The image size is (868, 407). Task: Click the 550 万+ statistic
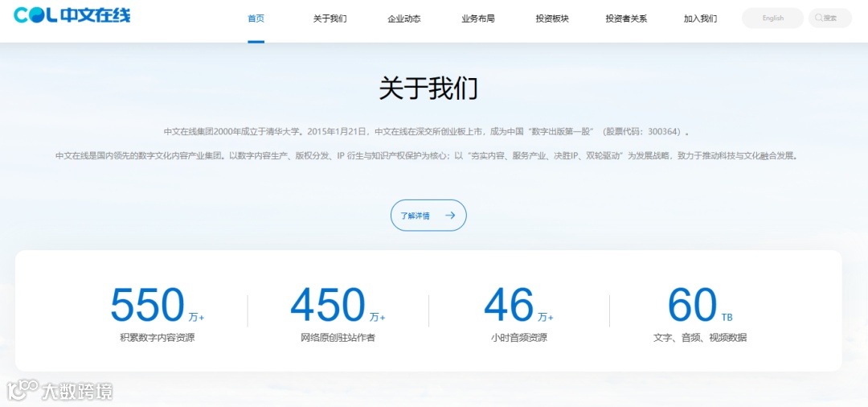158,305
